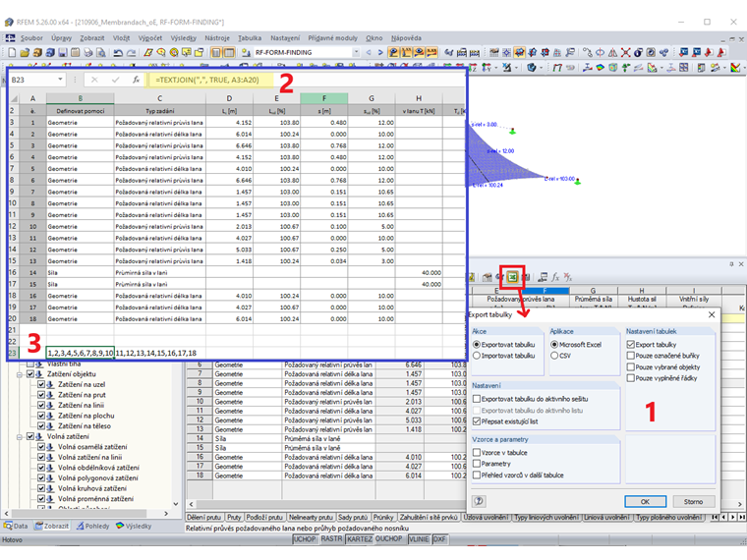
Task: Click the Print icon in main toolbar
Action: [x=87, y=52]
